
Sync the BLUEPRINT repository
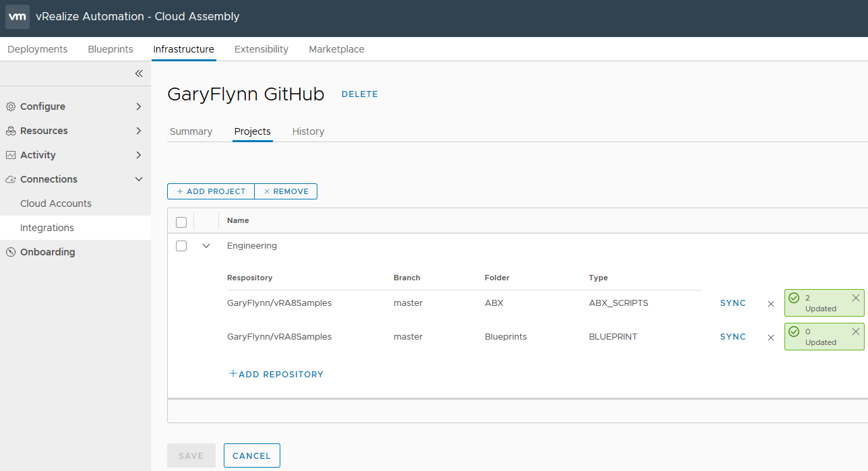(x=733, y=337)
